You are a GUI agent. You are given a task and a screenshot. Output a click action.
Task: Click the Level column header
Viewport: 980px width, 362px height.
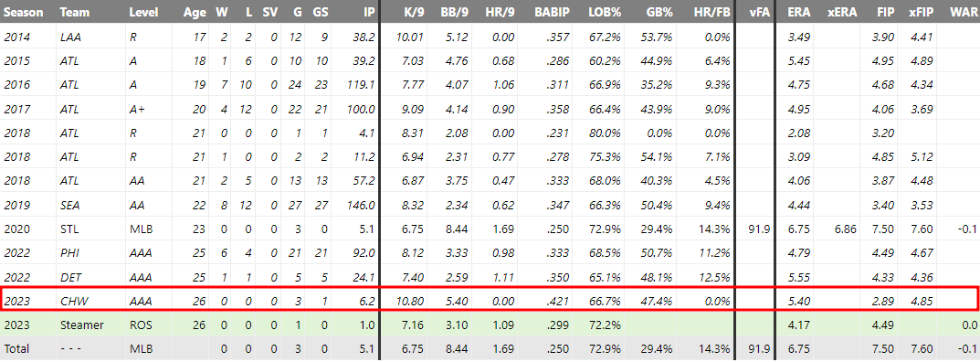(143, 12)
